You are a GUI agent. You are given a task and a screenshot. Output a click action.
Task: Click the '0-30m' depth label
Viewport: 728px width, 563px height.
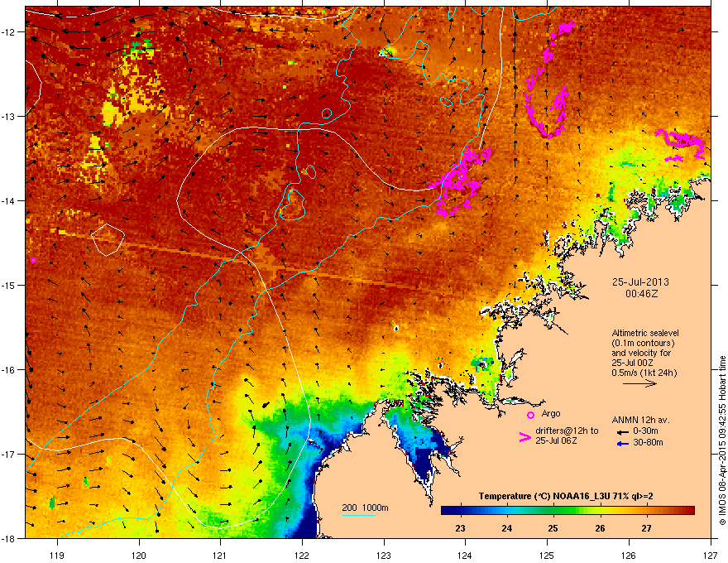(x=645, y=431)
